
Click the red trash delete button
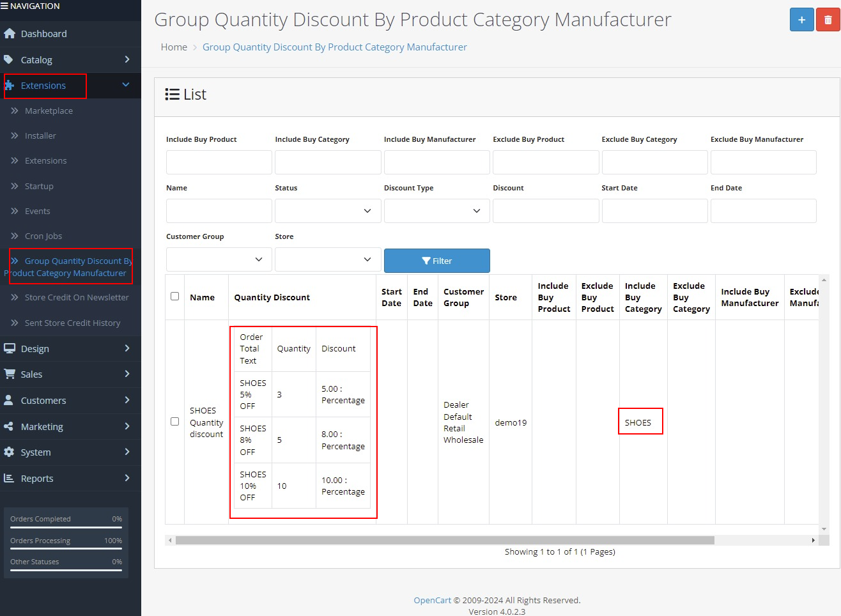[x=828, y=20]
